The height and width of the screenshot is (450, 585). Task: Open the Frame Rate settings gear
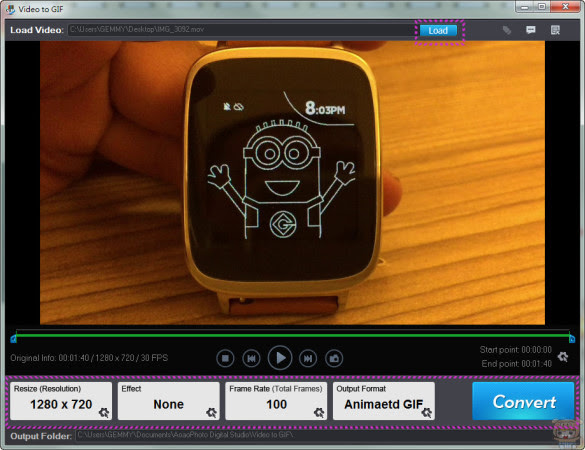[x=319, y=412]
